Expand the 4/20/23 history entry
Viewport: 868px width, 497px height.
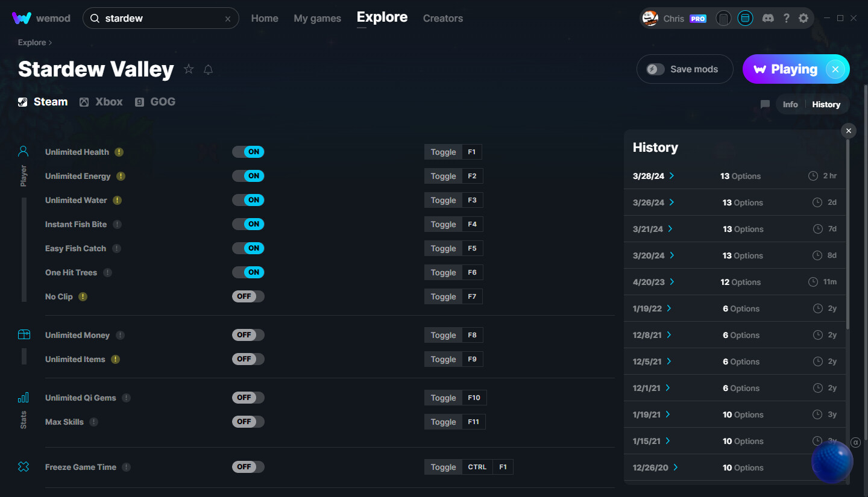[671, 282]
